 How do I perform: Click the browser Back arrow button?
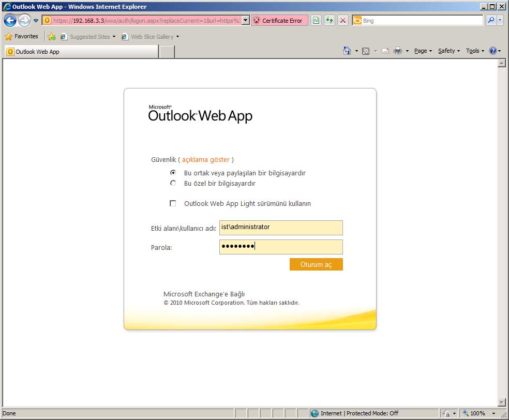point(10,21)
